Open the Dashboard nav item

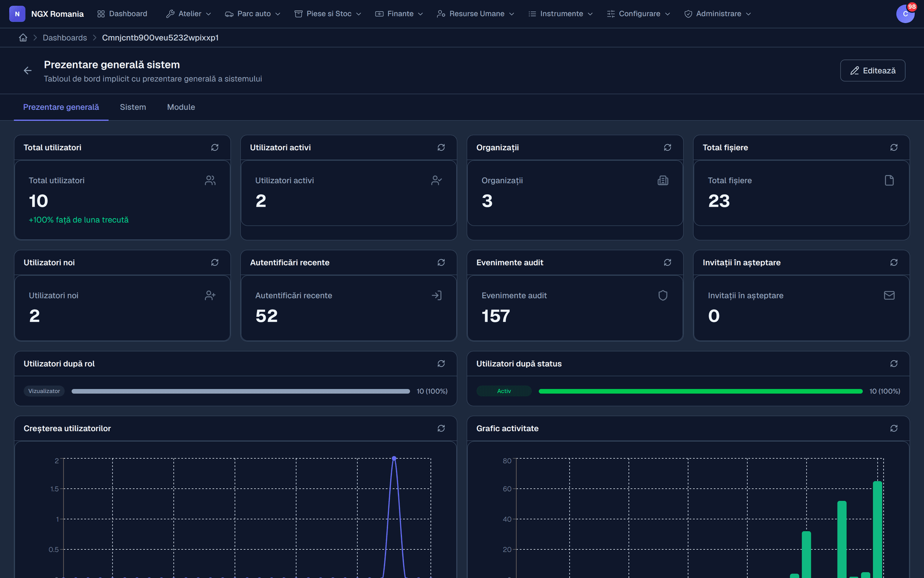pyautogui.click(x=122, y=14)
